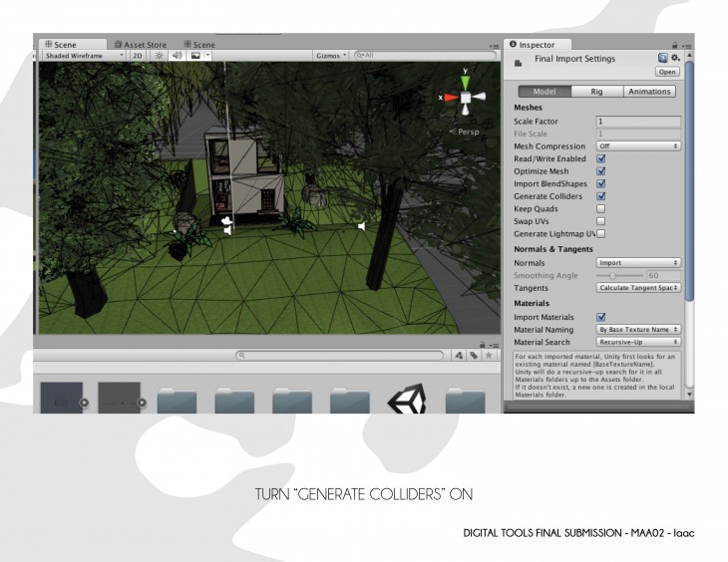Open the Mesh Compression dropdown
The height and width of the screenshot is (562, 728).
638,146
